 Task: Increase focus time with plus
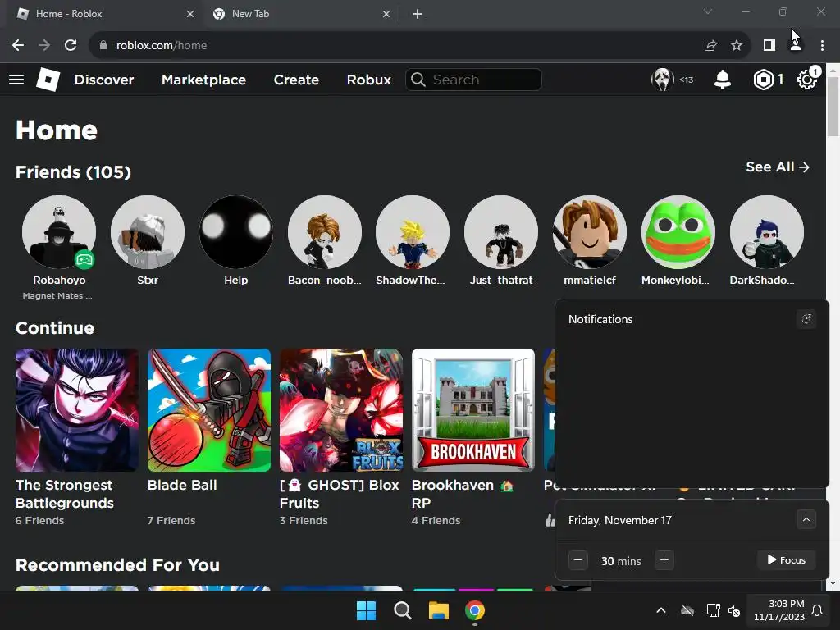664,560
